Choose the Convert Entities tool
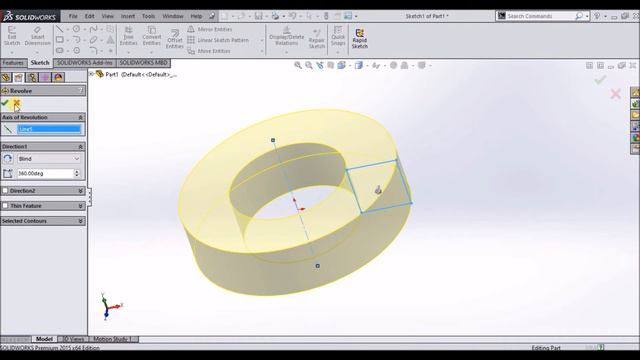 click(x=151, y=37)
